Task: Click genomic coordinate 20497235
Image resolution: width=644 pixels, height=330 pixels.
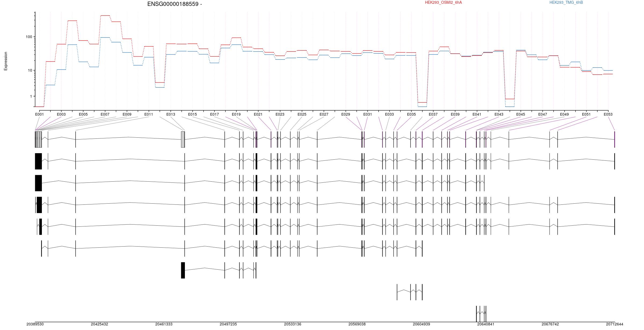Action: [x=228, y=324]
